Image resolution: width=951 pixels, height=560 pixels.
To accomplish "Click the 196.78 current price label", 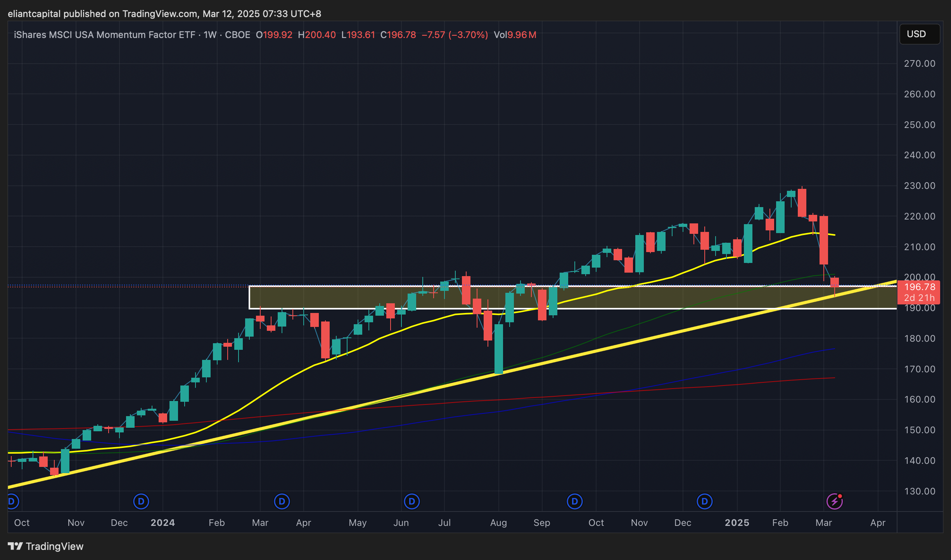I will [x=919, y=287].
